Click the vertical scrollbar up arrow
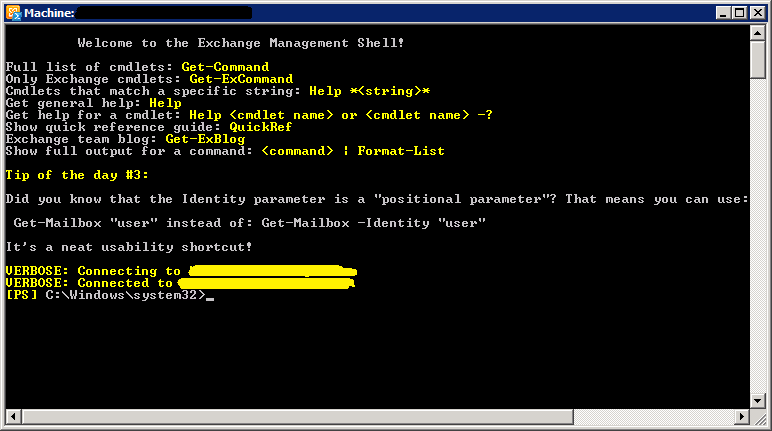The width and height of the screenshot is (772, 431). (x=757, y=33)
